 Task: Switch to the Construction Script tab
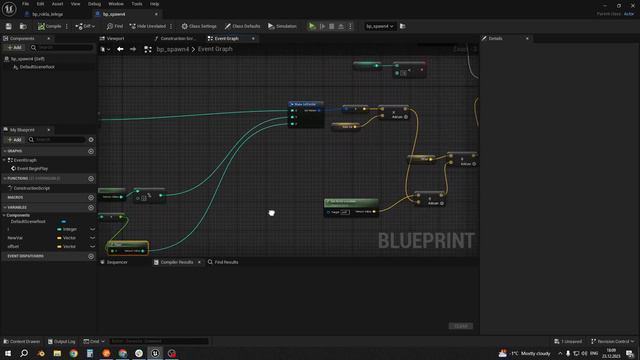(176, 38)
